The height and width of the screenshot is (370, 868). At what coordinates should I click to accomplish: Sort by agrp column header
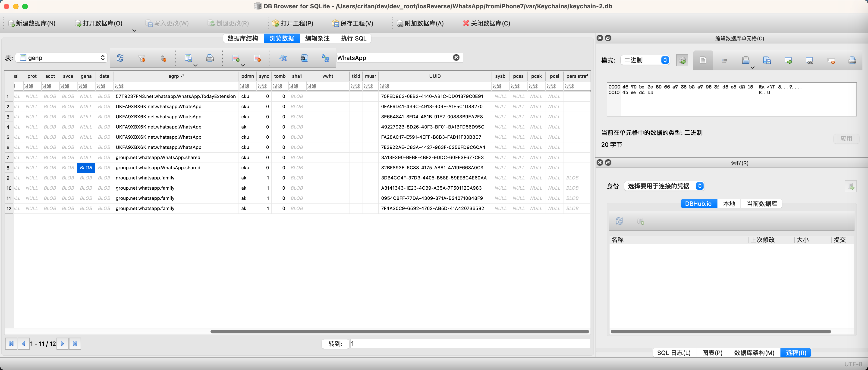(x=176, y=76)
